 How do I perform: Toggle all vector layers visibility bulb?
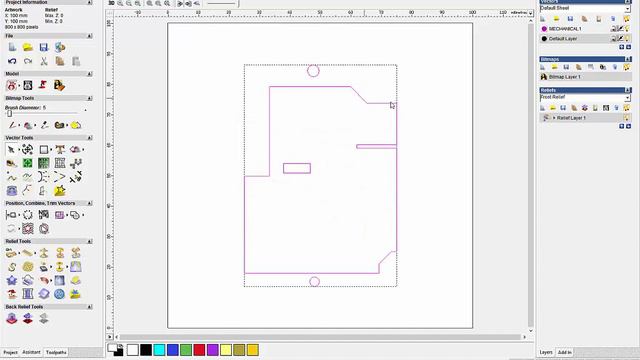tap(627, 19)
